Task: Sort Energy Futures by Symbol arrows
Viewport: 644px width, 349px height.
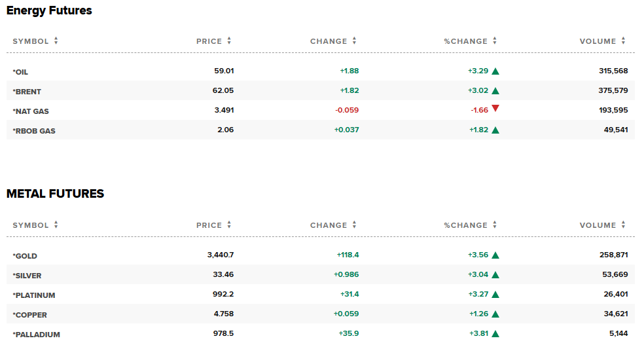Action: pyautogui.click(x=56, y=41)
